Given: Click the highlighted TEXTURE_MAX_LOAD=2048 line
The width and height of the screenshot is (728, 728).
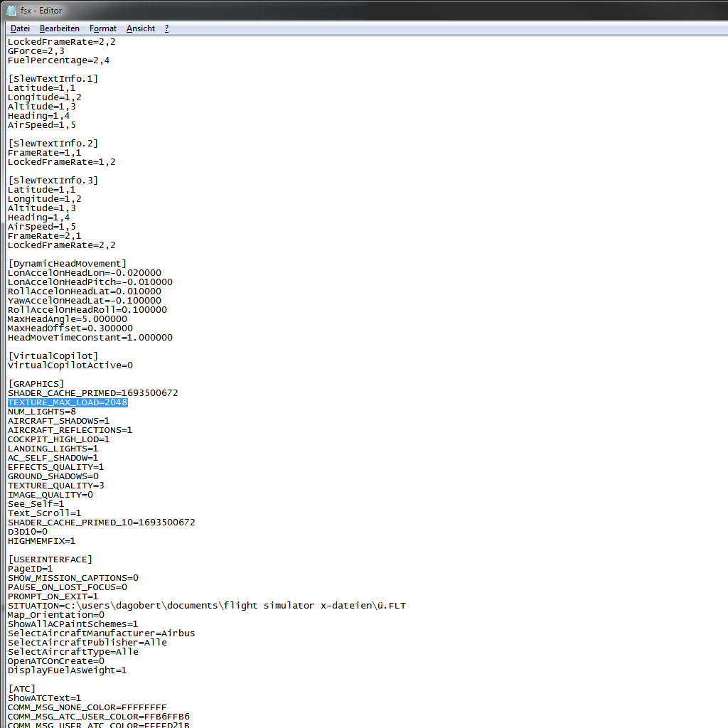Looking at the screenshot, I should tap(68, 402).
